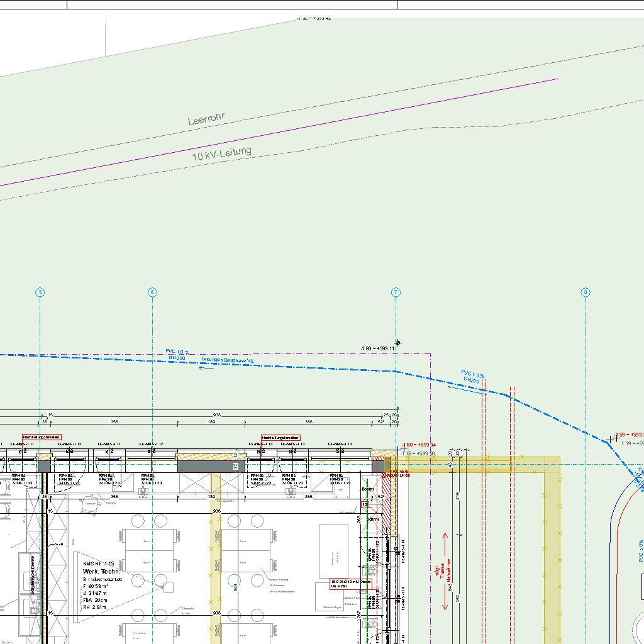The height and width of the screenshot is (644, 644).
Task: Click the 'Leitungen Bauphase VS' pipe label
Action: tap(228, 360)
